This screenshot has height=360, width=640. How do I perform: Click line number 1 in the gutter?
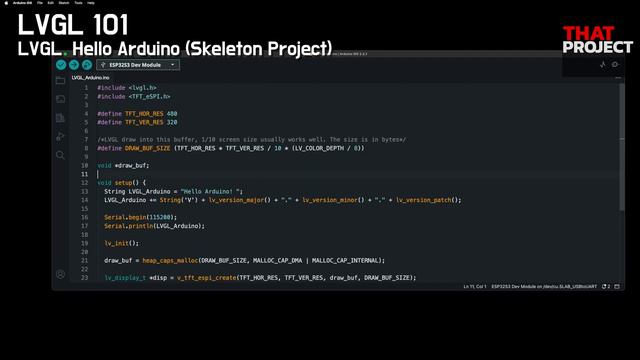(86, 88)
